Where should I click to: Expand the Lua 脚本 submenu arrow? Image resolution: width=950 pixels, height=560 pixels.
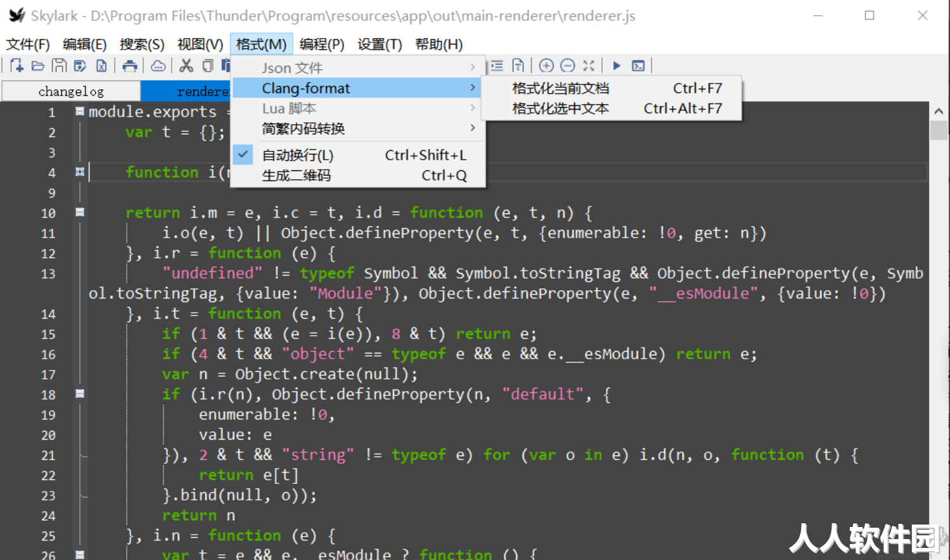click(473, 108)
